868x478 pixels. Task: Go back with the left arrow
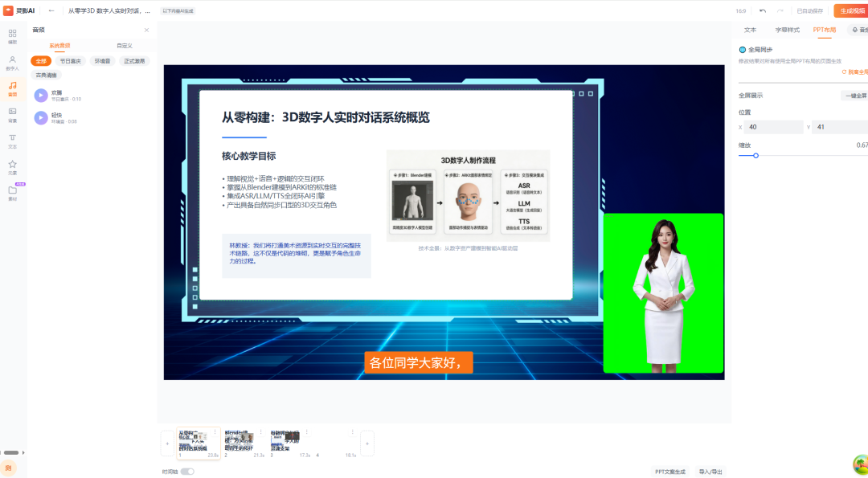point(51,10)
